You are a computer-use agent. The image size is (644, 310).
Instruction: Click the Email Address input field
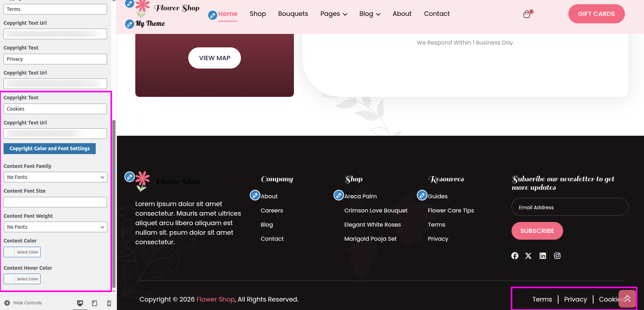coord(569,207)
